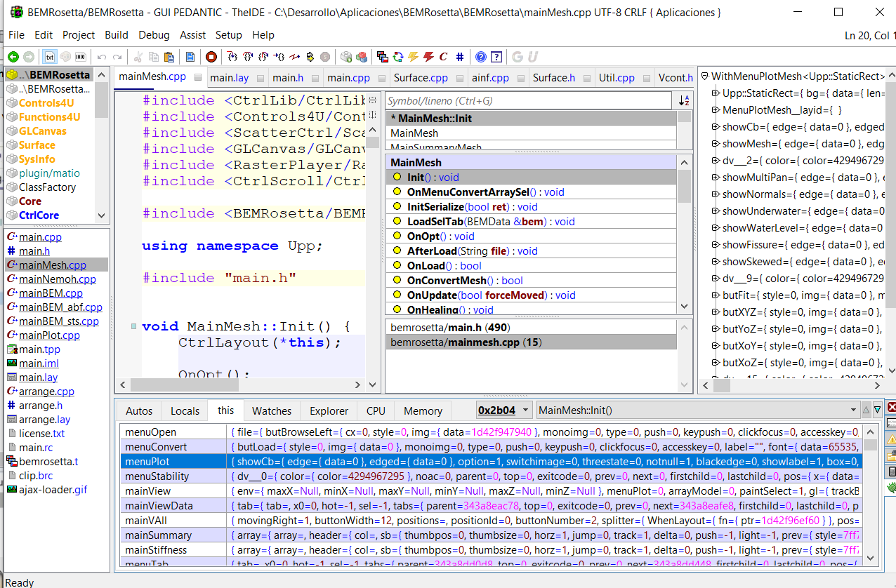896x588 pixels.
Task: Click the red Stop debugging icon
Action: pos(211,57)
